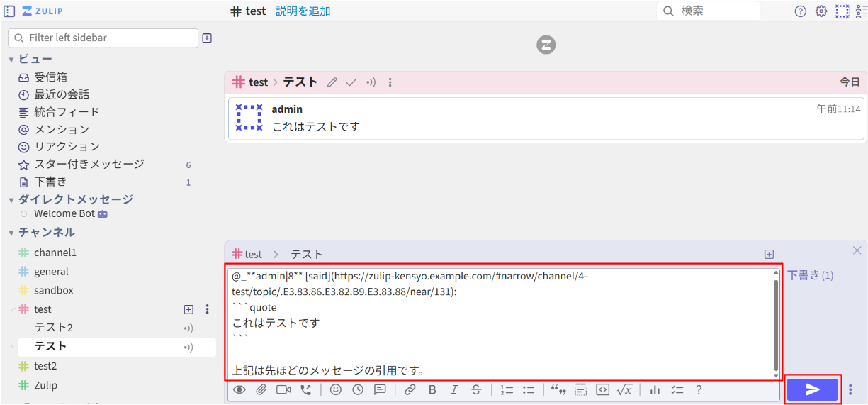868x405 pixels.
Task: Toggle bold formatting
Action: 432,389
